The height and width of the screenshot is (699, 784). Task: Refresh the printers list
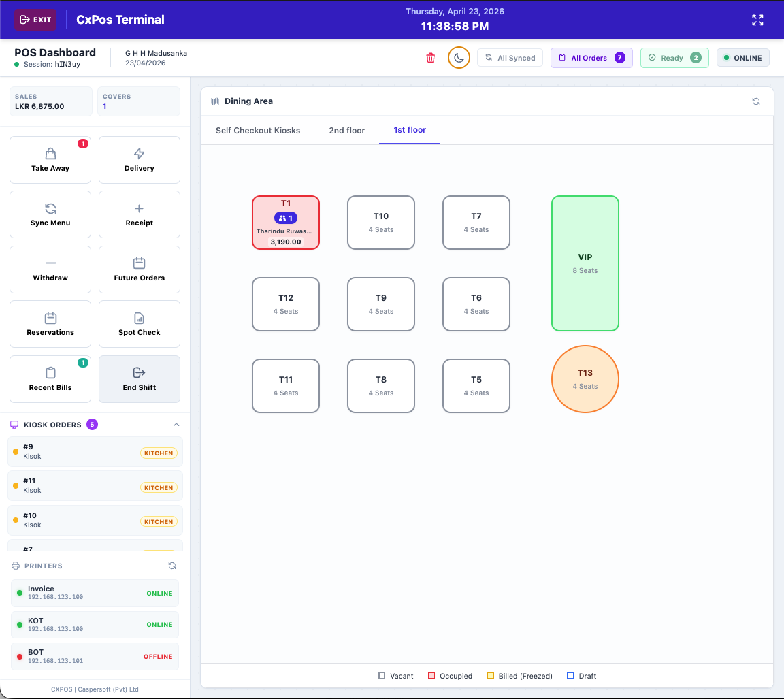(x=172, y=566)
